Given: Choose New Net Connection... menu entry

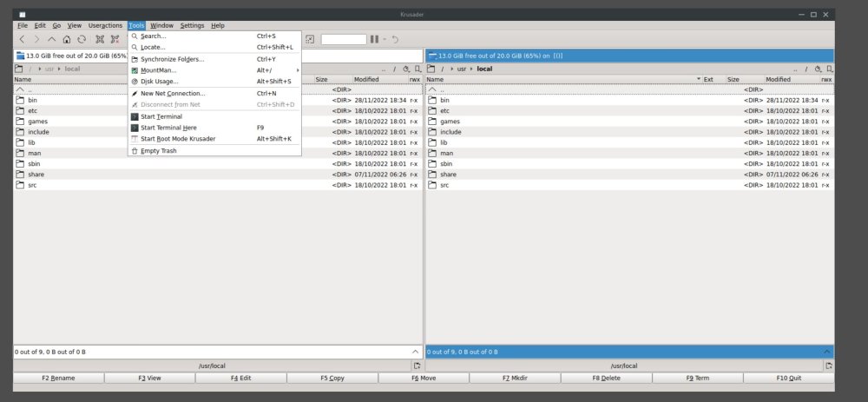Looking at the screenshot, I should [214, 94].
